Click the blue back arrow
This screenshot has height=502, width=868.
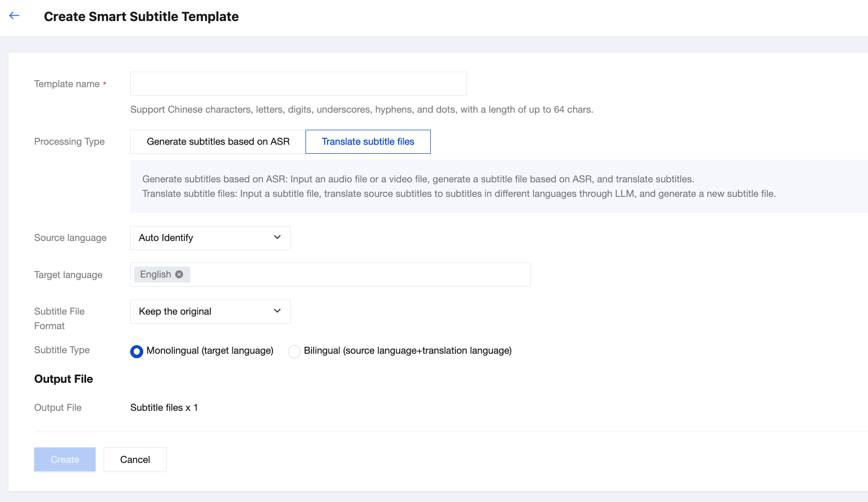coord(14,16)
